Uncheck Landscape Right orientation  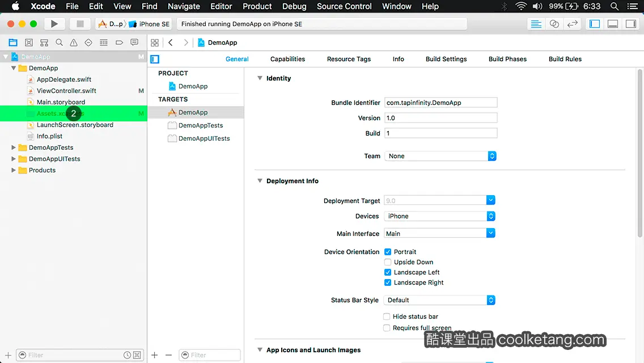pyautogui.click(x=388, y=282)
